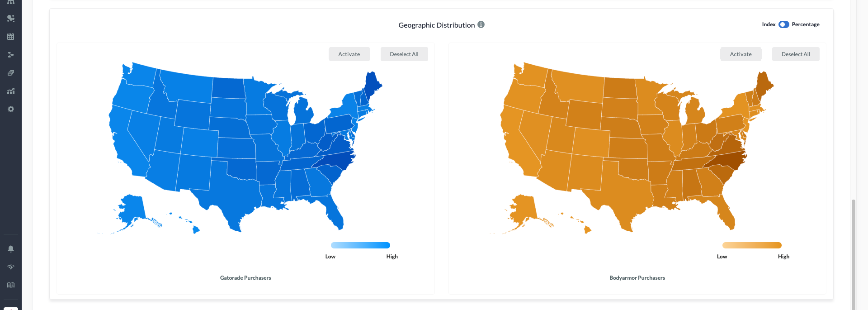Toggle the Index/Percentage switch
The height and width of the screenshot is (310, 868).
(783, 24)
